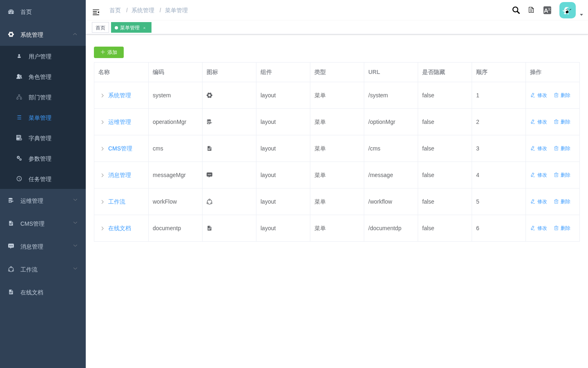The height and width of the screenshot is (368, 588).
Task: Toggle the sidebar collapse hamburger icon
Action: pos(96,12)
